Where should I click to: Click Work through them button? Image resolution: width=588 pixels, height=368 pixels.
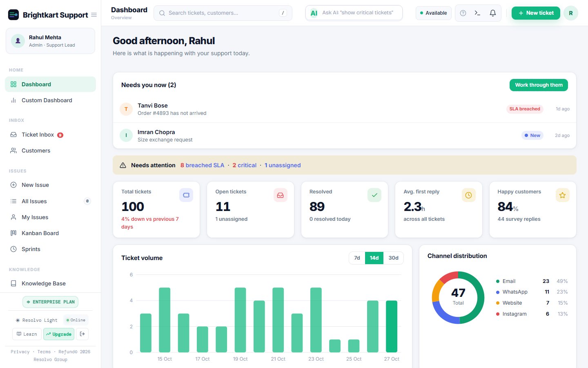coord(539,85)
